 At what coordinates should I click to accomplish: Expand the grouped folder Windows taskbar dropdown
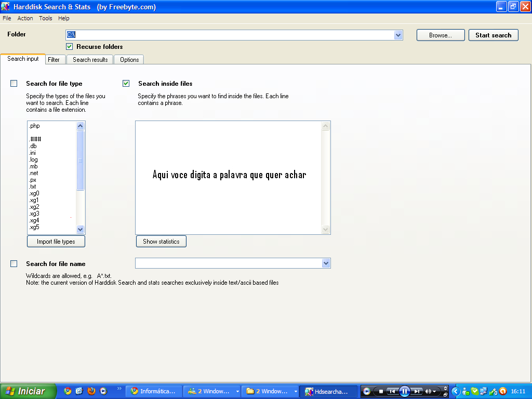click(x=296, y=392)
